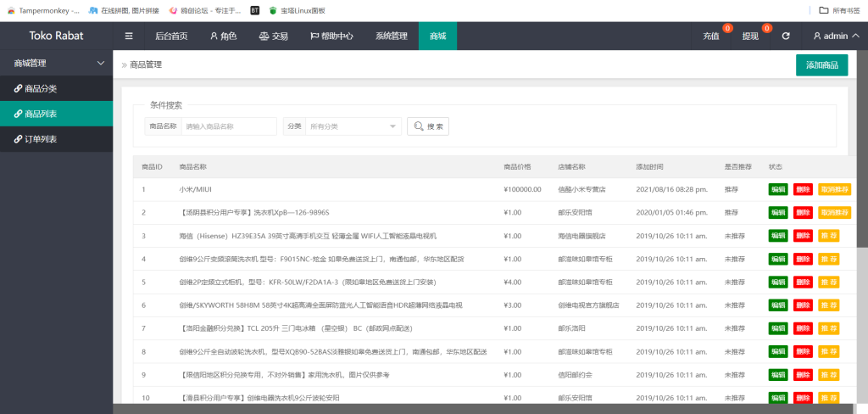Click the horizontal scrollbar at bottom
The width and height of the screenshot is (868, 414).
[x=484, y=409]
